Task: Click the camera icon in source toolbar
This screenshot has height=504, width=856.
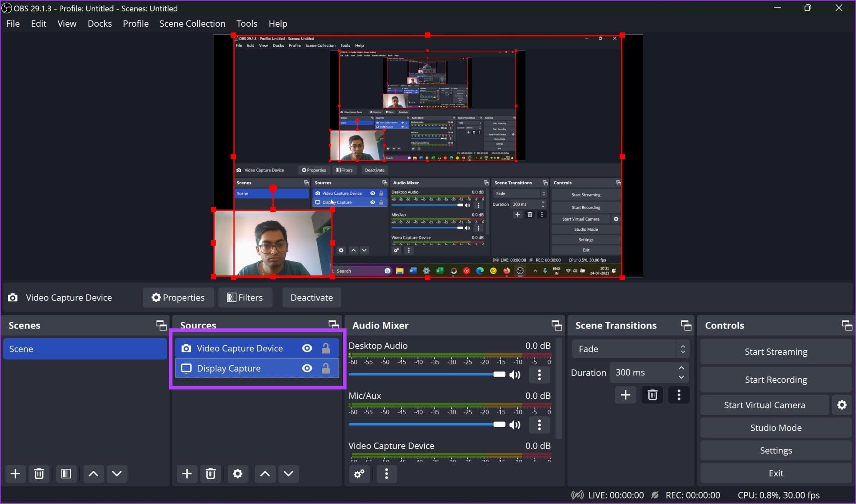Action: (13, 298)
